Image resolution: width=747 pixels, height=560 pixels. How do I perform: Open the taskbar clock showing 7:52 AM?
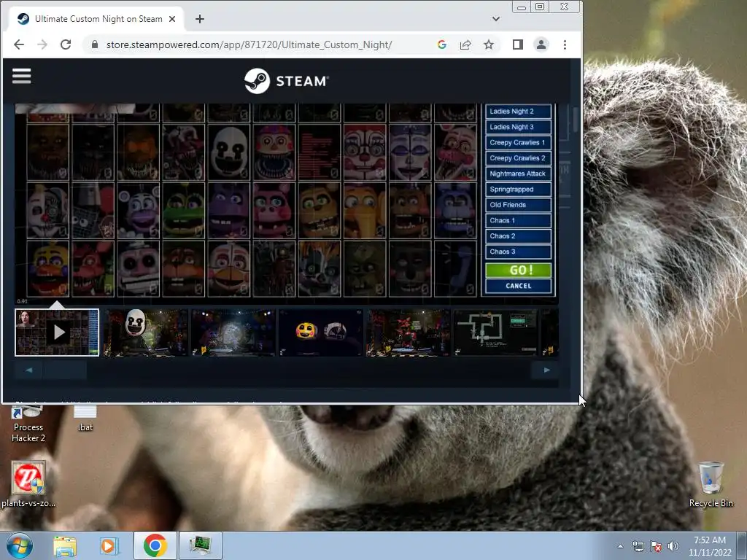710,546
